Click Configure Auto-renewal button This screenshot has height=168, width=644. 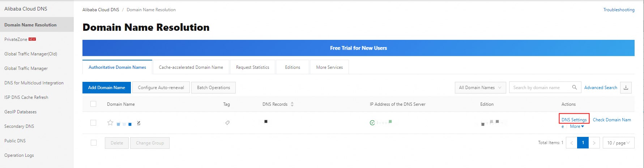pyautogui.click(x=161, y=88)
